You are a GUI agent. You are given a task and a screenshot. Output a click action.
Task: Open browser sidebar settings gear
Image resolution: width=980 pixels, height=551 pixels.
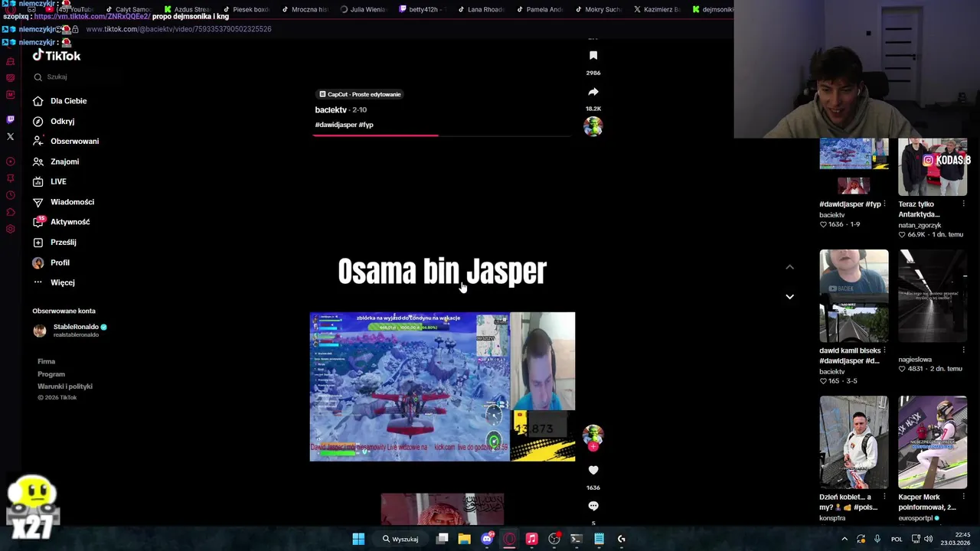pos(10,229)
